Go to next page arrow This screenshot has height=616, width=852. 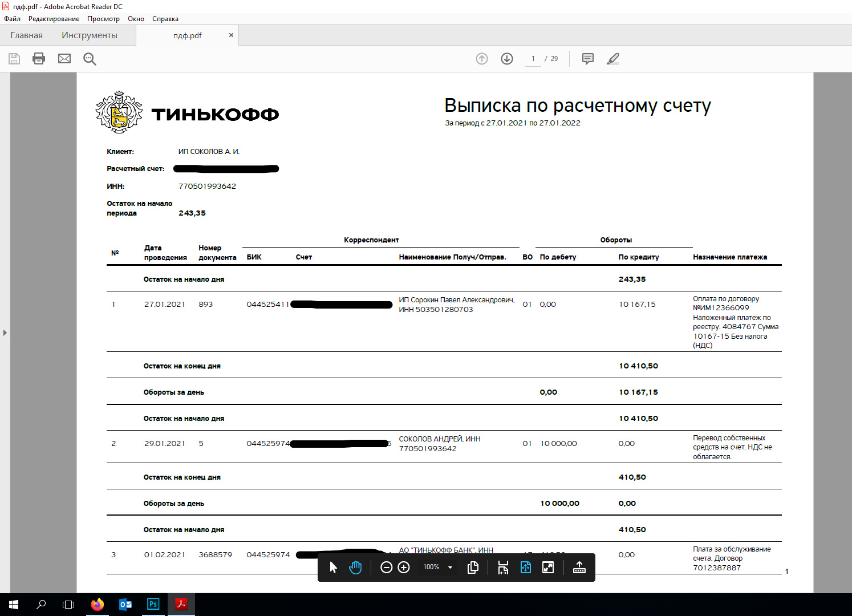(507, 59)
